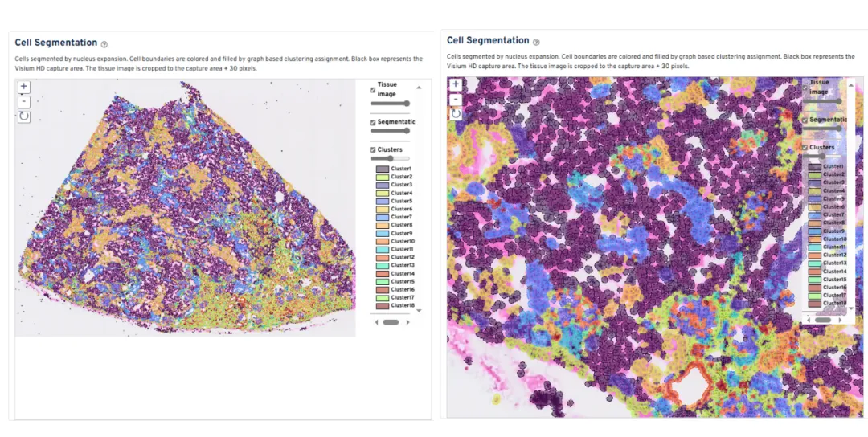Viewport: 868px width, 437px height.
Task: Select Cluster14 color swatch in right legend
Action: [x=813, y=272]
